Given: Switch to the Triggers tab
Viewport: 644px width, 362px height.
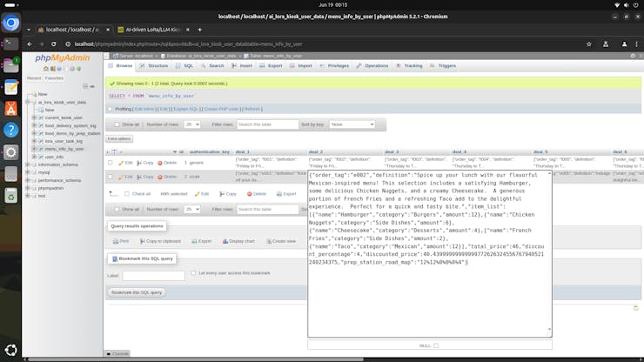Looking at the screenshot, I should click(443, 66).
